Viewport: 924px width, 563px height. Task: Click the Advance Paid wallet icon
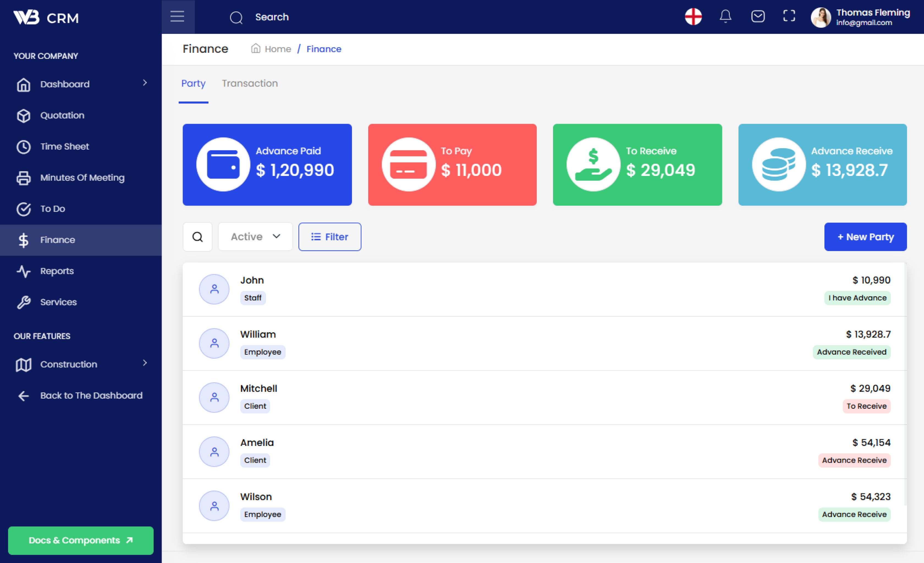pos(223,165)
